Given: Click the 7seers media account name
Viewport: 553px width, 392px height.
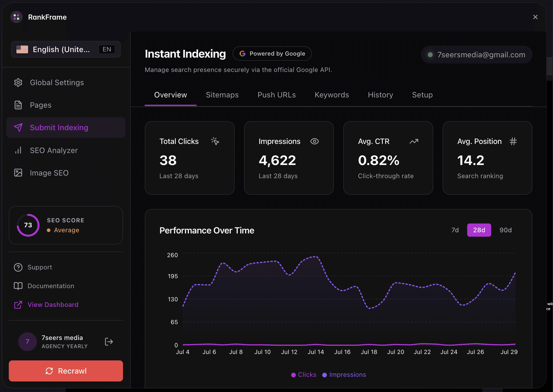Looking at the screenshot, I should [x=62, y=338].
